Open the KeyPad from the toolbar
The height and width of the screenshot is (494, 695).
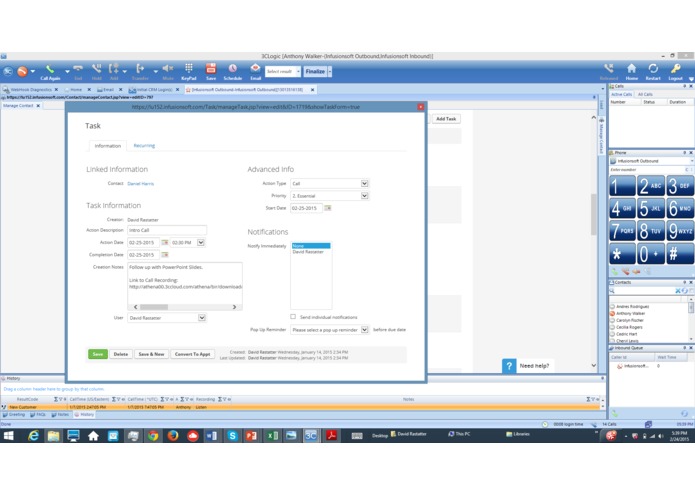189,69
